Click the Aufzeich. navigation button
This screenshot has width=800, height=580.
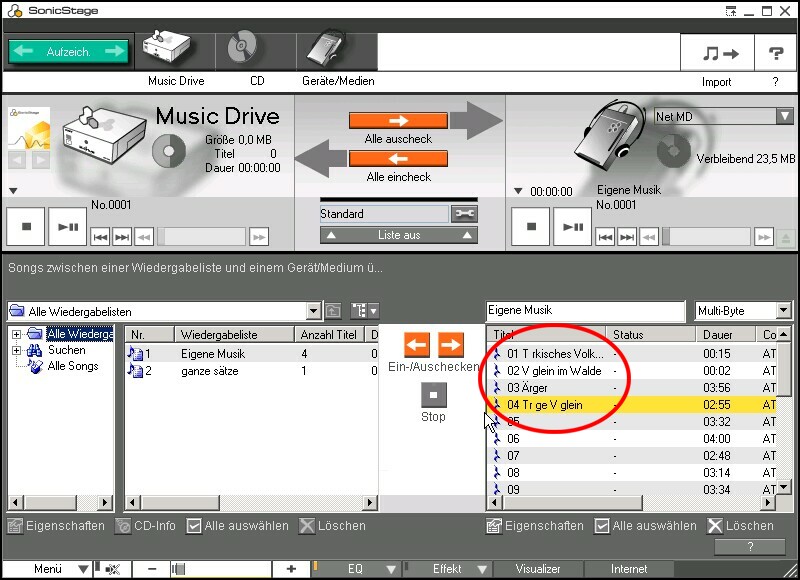[x=68, y=52]
